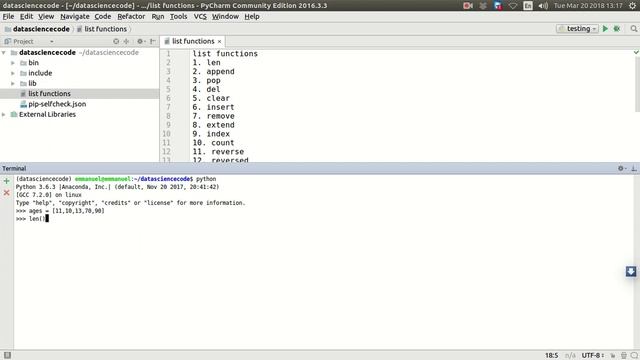Screen dimensions: 640x360
Task: Click the Terminal panel title
Action: coord(14,168)
